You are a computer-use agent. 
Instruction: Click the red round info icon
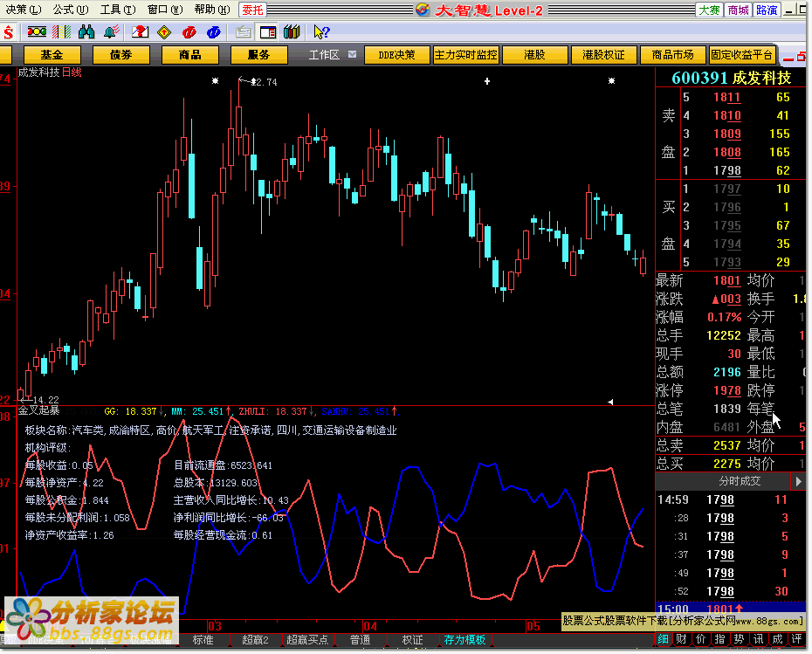pos(189,32)
